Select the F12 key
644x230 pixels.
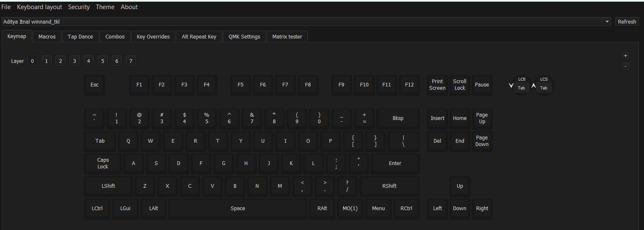point(409,85)
